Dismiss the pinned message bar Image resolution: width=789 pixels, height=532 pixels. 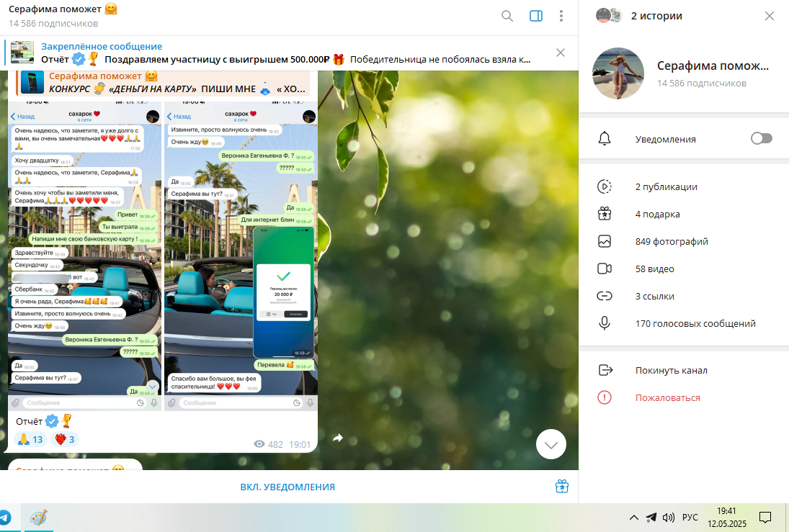pos(561,53)
